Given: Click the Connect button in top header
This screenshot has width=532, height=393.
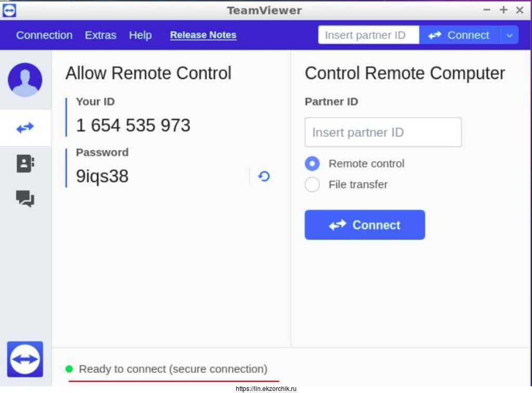Looking at the screenshot, I should pos(459,35).
